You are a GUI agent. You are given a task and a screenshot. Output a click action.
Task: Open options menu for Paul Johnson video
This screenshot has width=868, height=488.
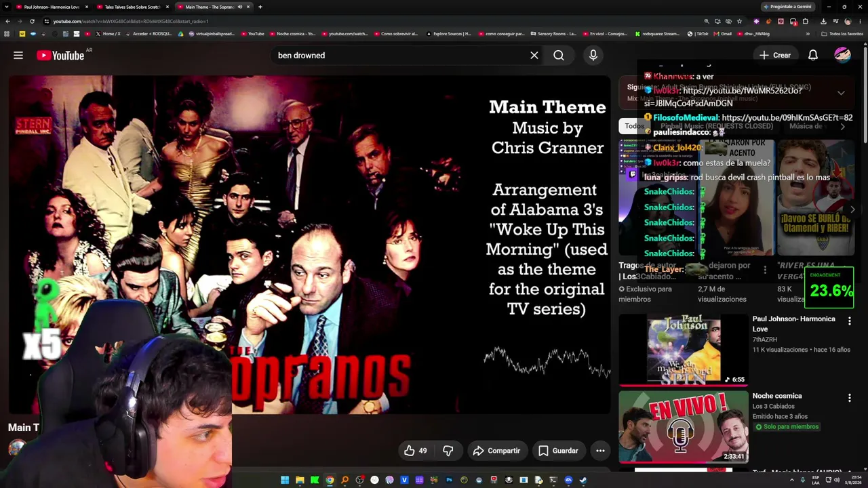point(849,321)
